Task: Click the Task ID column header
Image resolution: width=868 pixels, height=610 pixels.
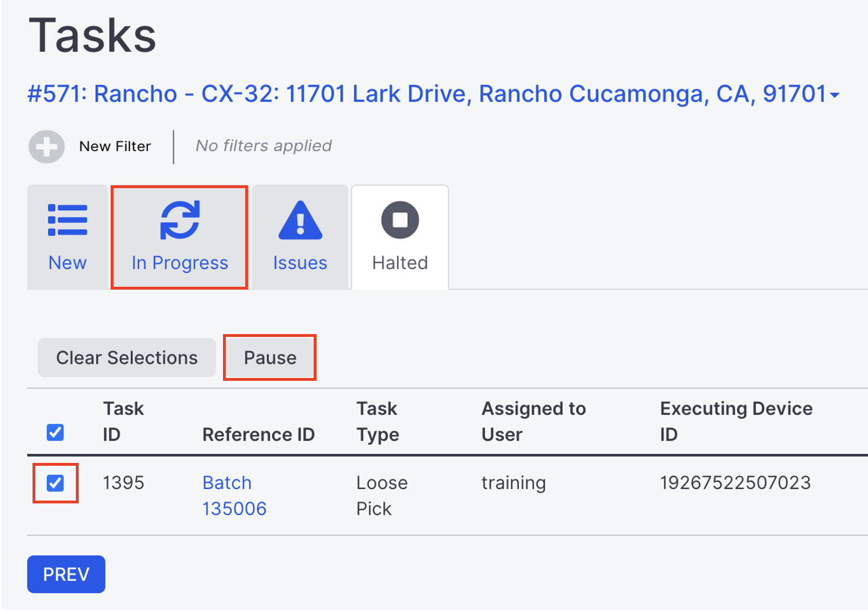Action: (123, 421)
